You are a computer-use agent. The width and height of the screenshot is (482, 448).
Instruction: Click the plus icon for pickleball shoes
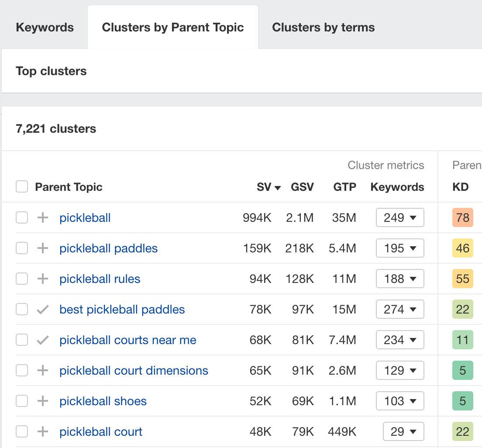42,401
